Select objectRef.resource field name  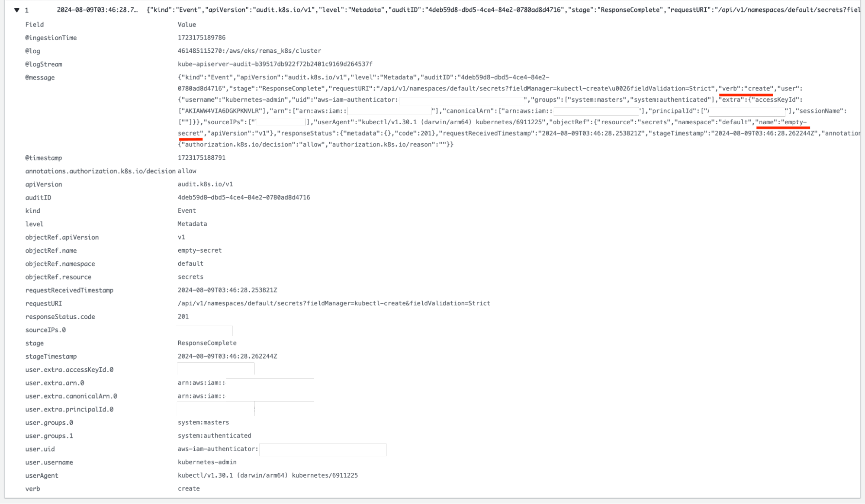pyautogui.click(x=58, y=277)
